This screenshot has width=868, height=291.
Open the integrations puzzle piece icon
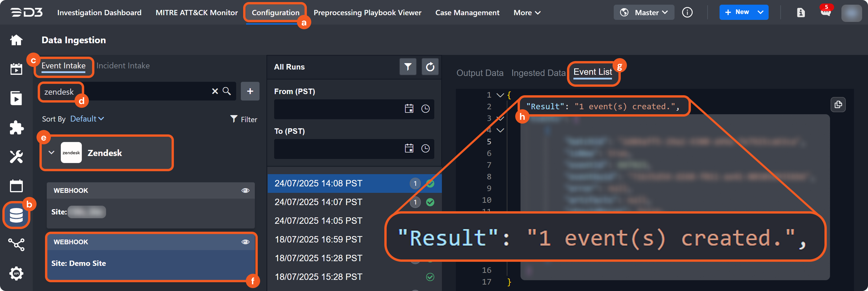coord(16,128)
